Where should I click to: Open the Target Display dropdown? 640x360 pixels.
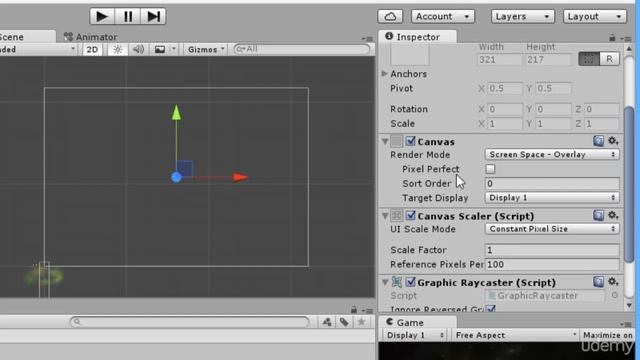coord(552,198)
